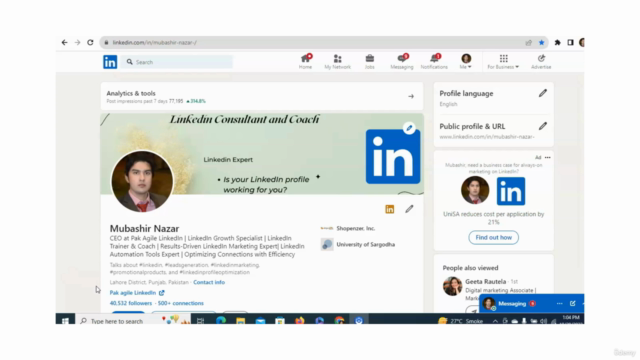Click the browser back arrow

pos(64,42)
